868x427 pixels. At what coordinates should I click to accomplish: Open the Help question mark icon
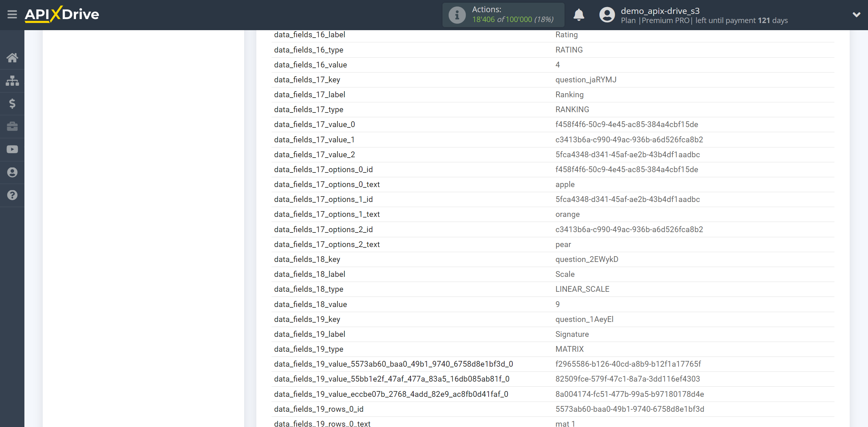pos(12,195)
